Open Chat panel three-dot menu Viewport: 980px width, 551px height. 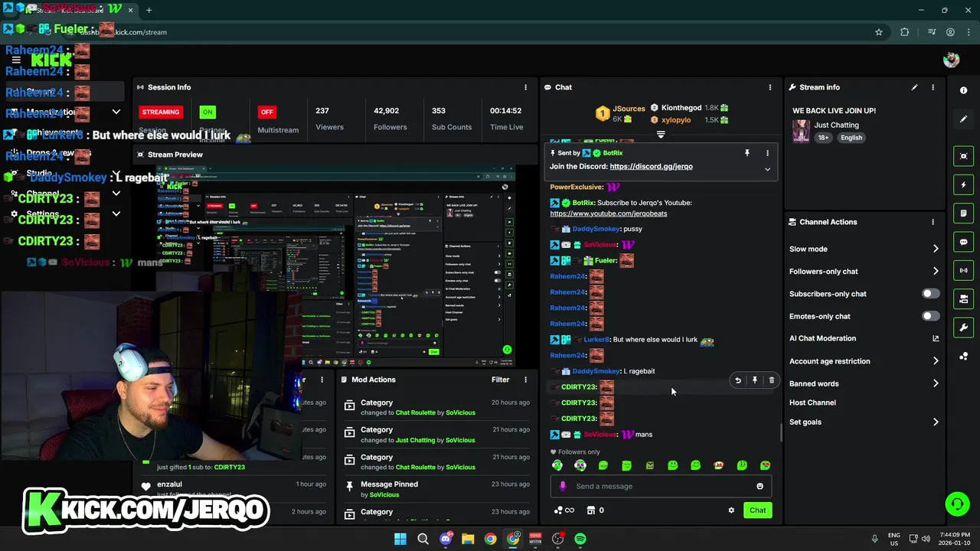[x=770, y=87]
